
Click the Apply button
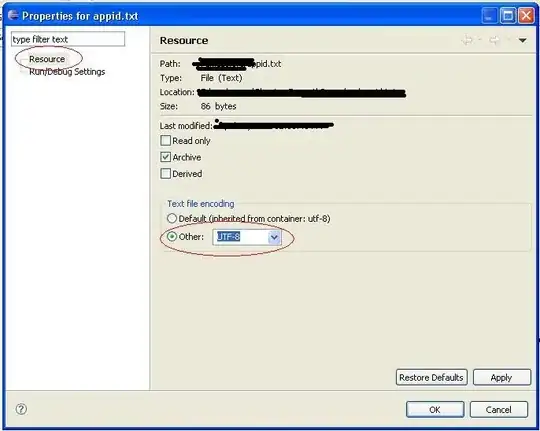[502, 377]
